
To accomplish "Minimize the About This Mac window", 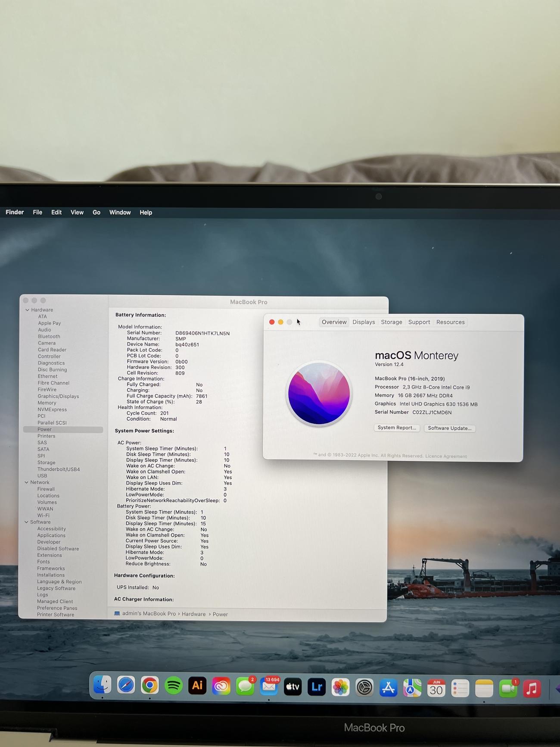I will click(280, 322).
